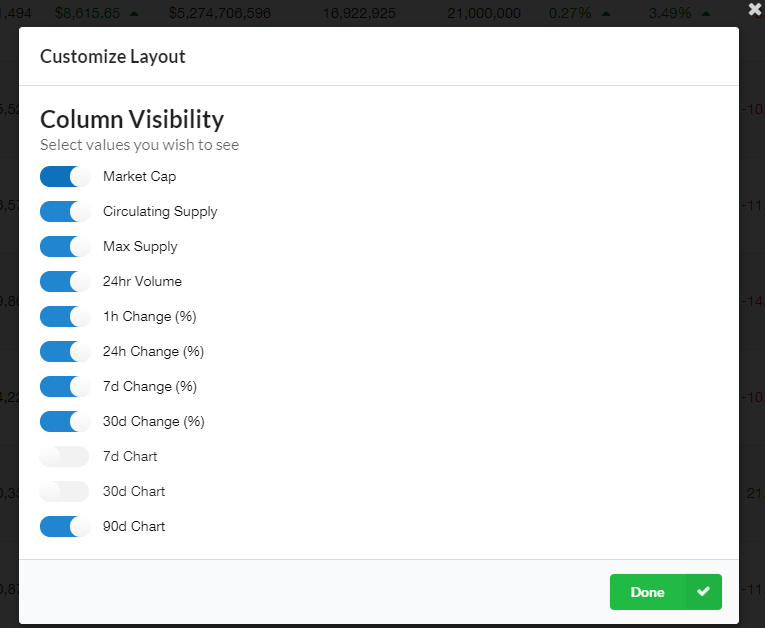Disable the Circulating Supply column
The width and height of the screenshot is (765, 628).
coord(65,212)
